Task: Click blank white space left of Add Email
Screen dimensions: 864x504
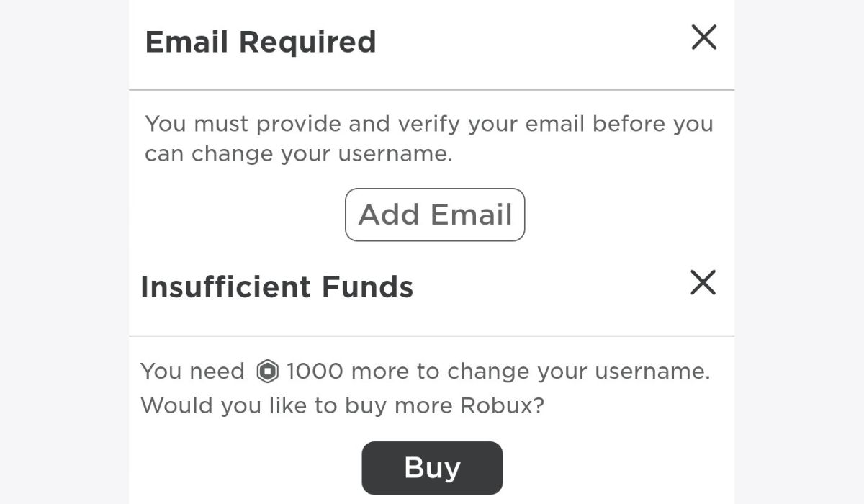Action: (238, 215)
